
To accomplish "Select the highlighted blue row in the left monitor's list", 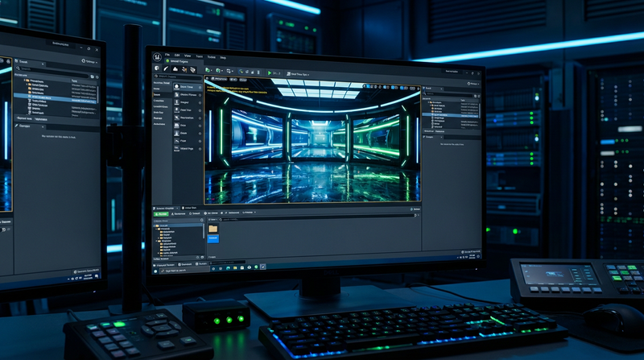I will [x=55, y=98].
